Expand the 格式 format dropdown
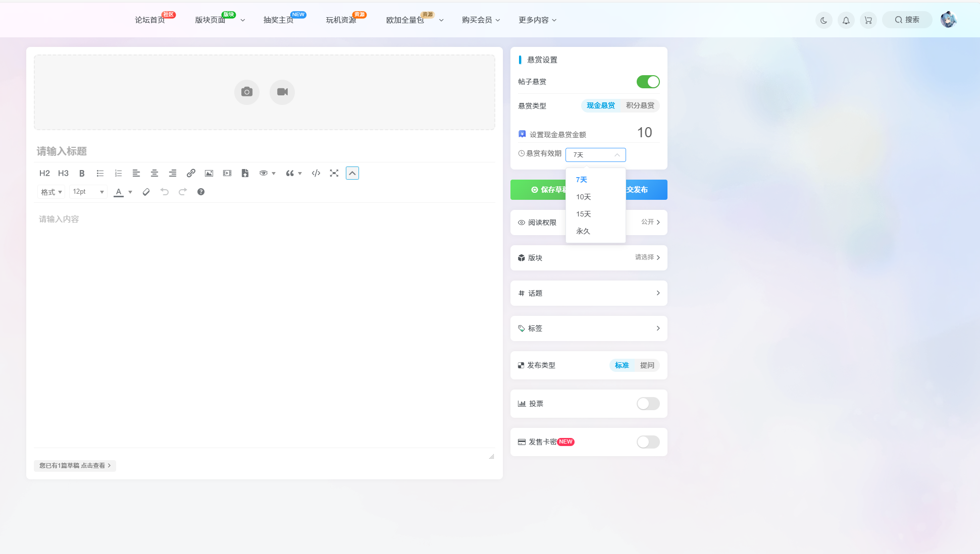This screenshot has width=980, height=554. tap(51, 192)
